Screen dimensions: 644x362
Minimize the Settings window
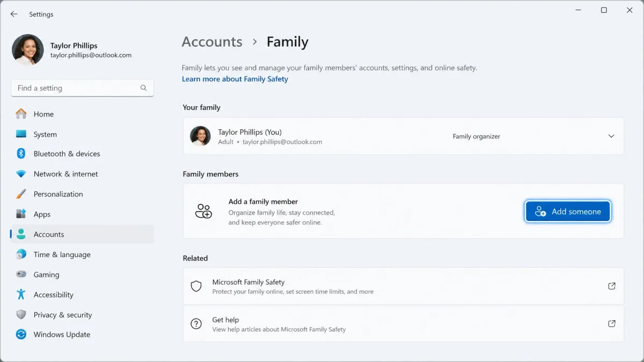click(x=579, y=10)
